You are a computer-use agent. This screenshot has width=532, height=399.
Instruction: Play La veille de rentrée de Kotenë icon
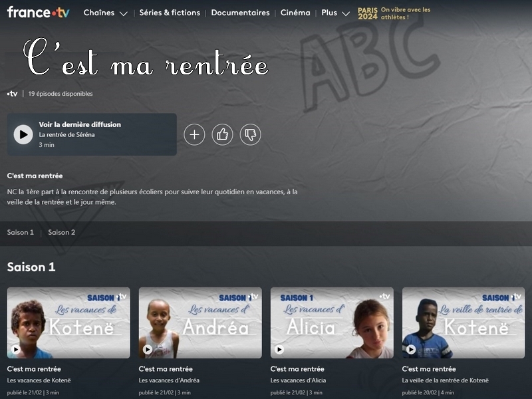pyautogui.click(x=410, y=348)
